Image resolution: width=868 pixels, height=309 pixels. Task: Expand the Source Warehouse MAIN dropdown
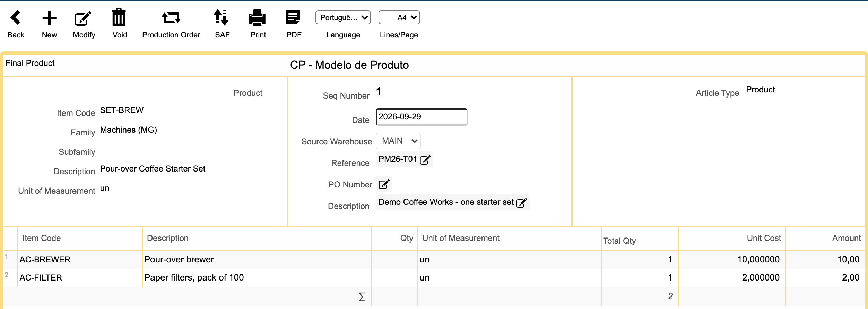(398, 141)
